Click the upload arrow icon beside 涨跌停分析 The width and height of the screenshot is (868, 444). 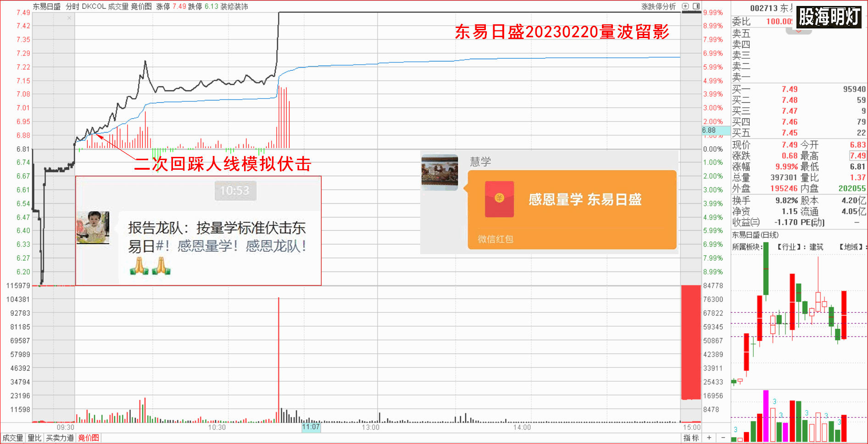click(x=685, y=6)
